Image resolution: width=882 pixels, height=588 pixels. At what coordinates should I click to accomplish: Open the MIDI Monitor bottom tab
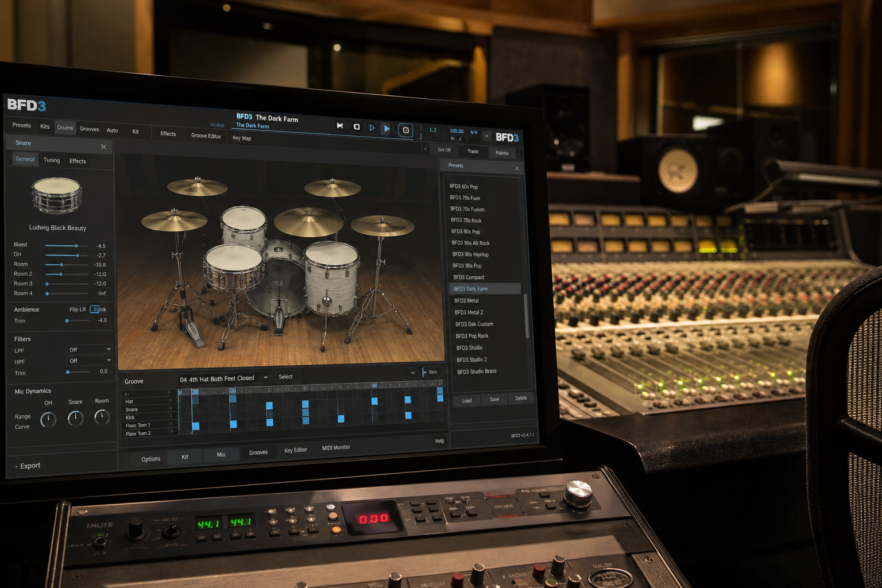click(x=336, y=447)
